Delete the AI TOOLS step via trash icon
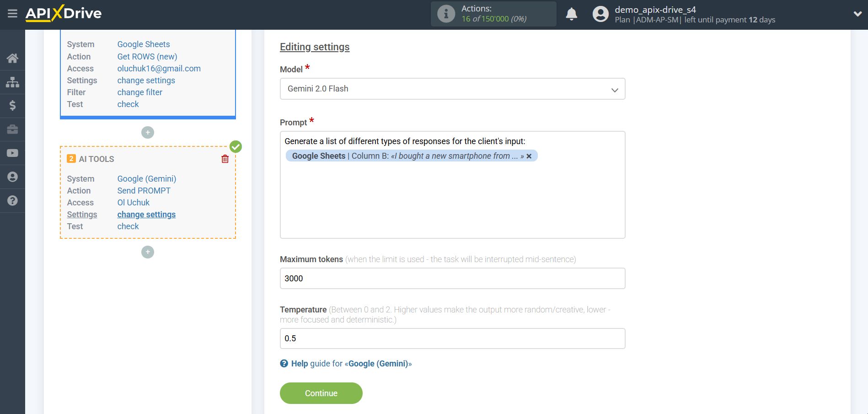Viewport: 868px width, 414px height. tap(225, 159)
